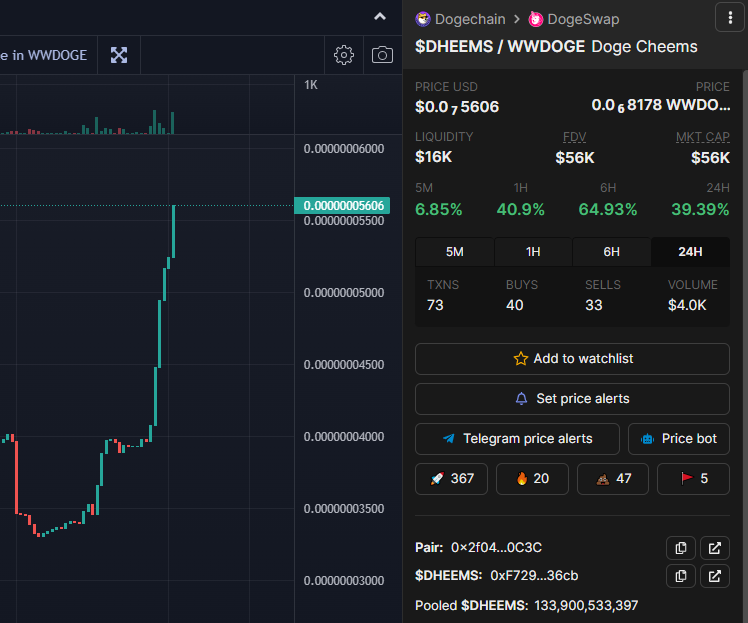The width and height of the screenshot is (748, 623).
Task: Click the bell icon in price alerts button
Action: coord(521,399)
